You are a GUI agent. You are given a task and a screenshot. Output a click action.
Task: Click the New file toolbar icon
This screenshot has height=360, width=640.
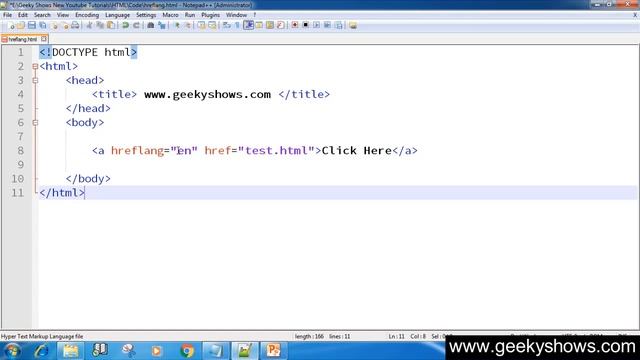(x=11, y=25)
